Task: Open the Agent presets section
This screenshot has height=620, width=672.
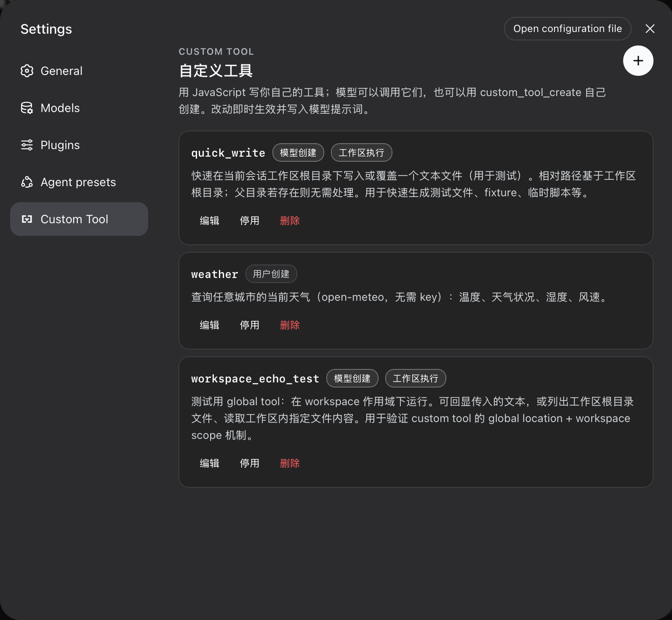Action: (x=79, y=182)
